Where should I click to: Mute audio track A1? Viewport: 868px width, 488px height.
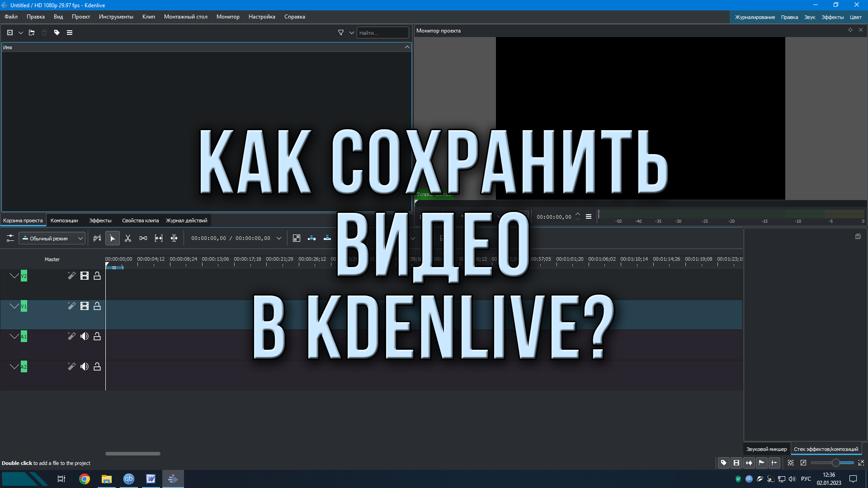pos(85,336)
